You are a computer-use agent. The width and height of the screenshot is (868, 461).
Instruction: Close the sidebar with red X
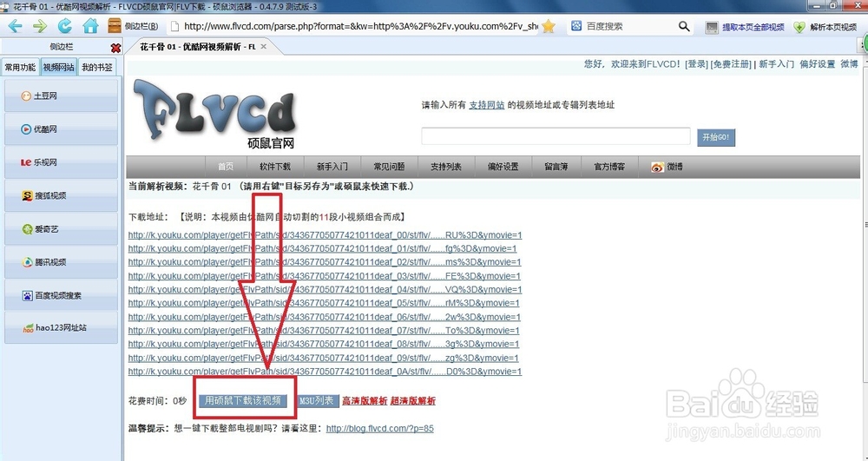click(115, 48)
